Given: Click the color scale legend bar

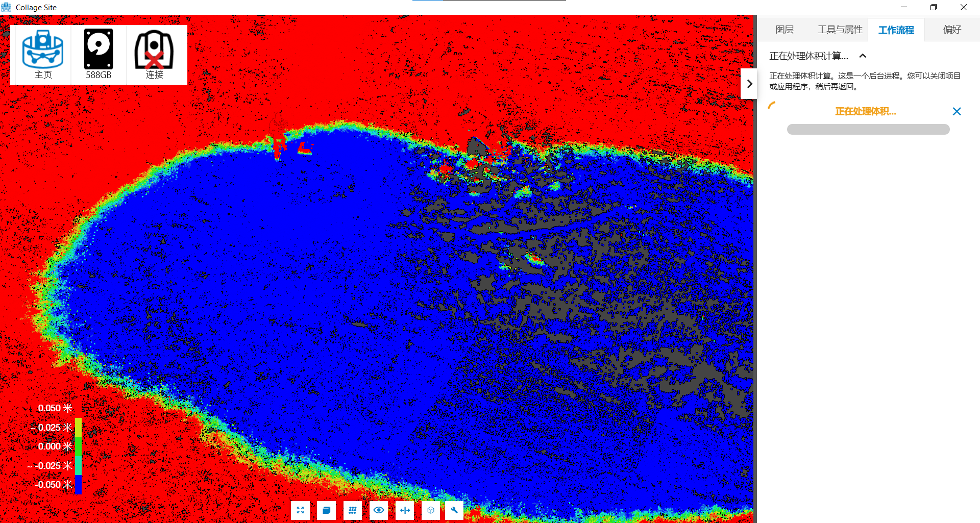Looking at the screenshot, I should click(x=78, y=456).
